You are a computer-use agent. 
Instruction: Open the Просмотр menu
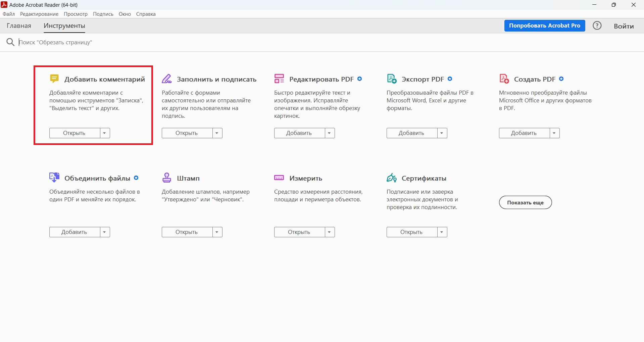click(76, 14)
